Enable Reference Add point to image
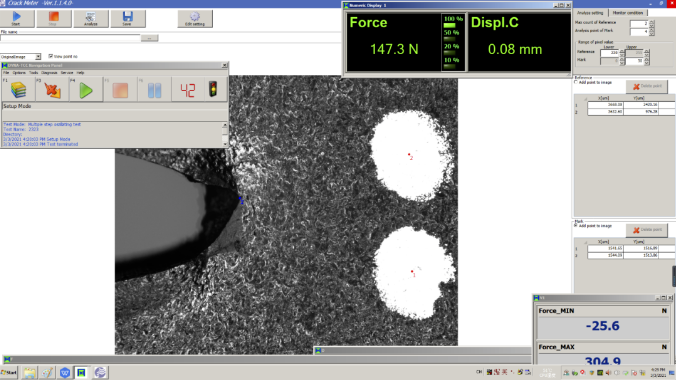Screen dimensions: 678x383 (x=576, y=82)
